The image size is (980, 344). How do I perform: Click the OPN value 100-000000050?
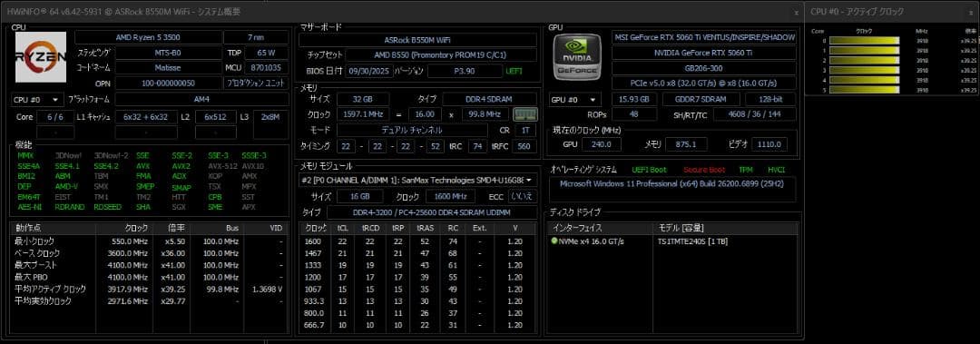click(x=168, y=84)
